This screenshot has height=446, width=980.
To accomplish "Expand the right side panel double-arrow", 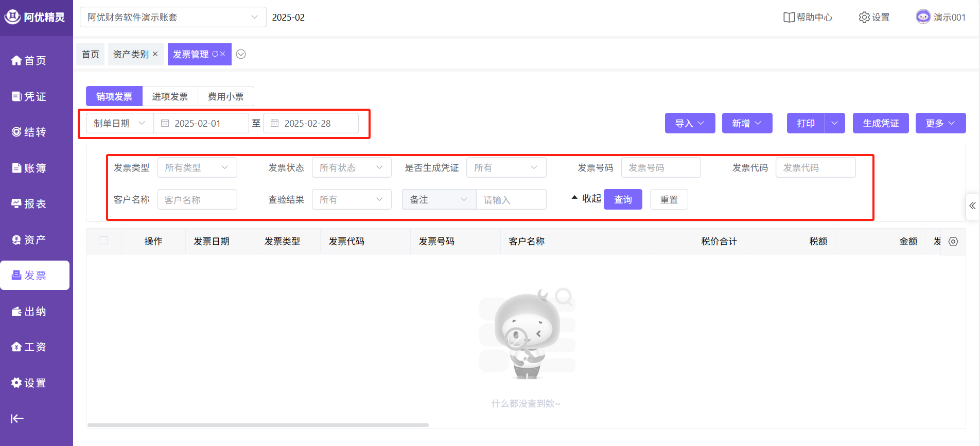I will click(972, 206).
